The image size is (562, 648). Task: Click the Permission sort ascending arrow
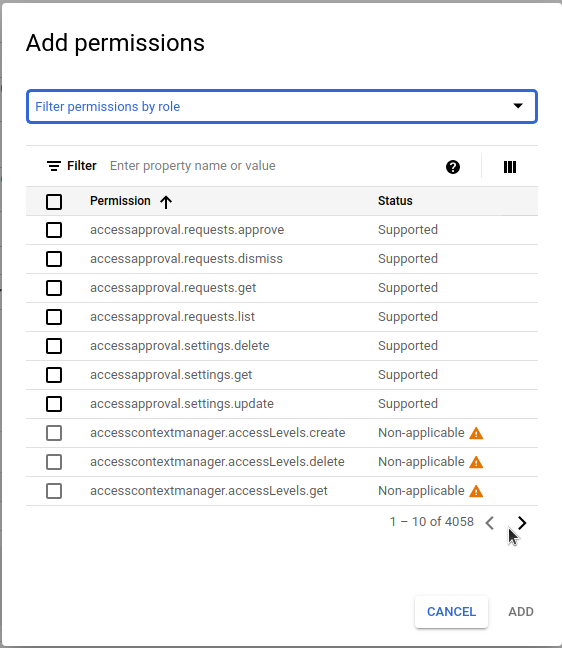coord(166,202)
